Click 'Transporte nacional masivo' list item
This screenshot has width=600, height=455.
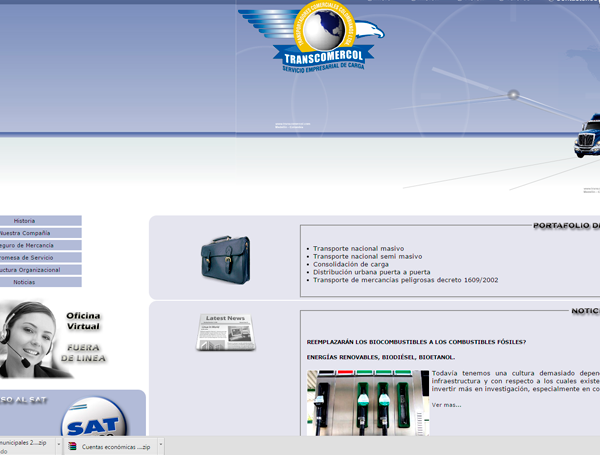(x=359, y=249)
